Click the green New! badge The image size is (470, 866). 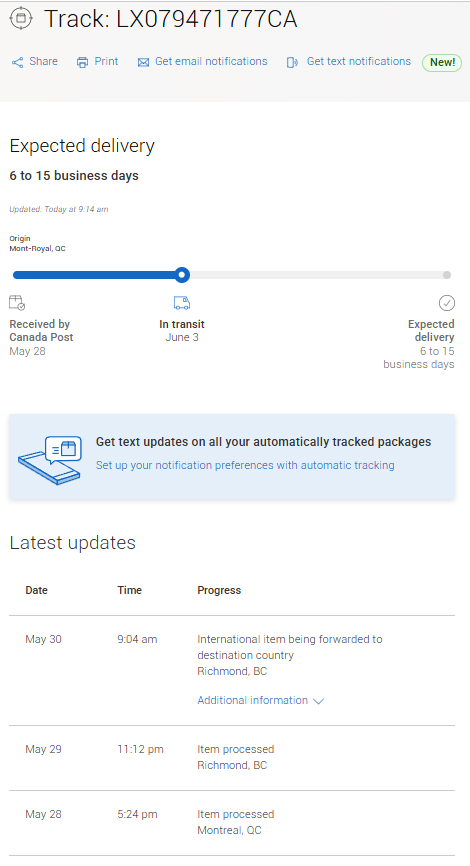[x=442, y=62]
